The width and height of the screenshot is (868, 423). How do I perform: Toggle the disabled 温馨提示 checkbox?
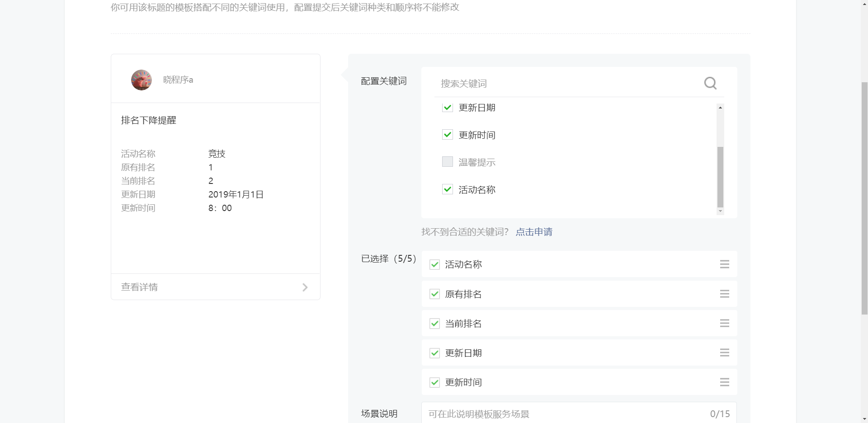[448, 162]
